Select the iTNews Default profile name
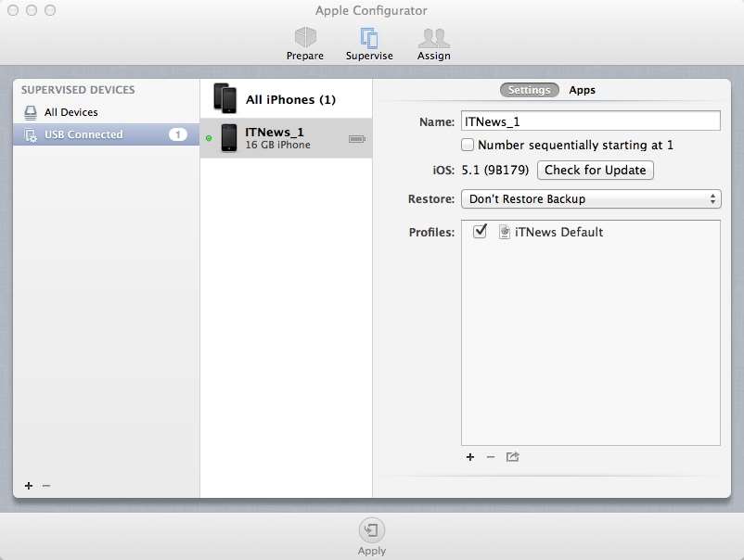The width and height of the screenshot is (744, 560). point(559,232)
